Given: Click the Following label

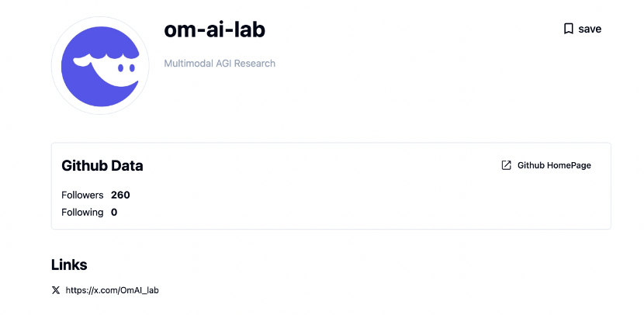Looking at the screenshot, I should tap(82, 212).
